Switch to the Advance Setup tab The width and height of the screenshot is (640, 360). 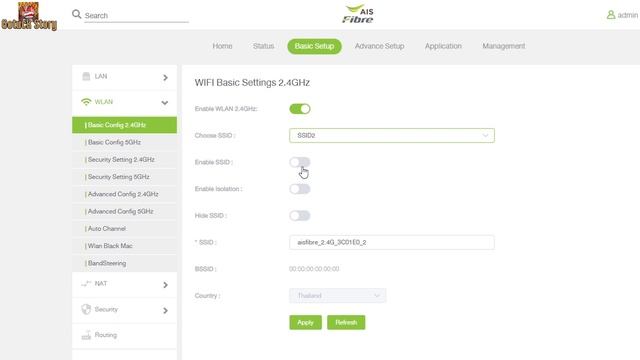(380, 46)
